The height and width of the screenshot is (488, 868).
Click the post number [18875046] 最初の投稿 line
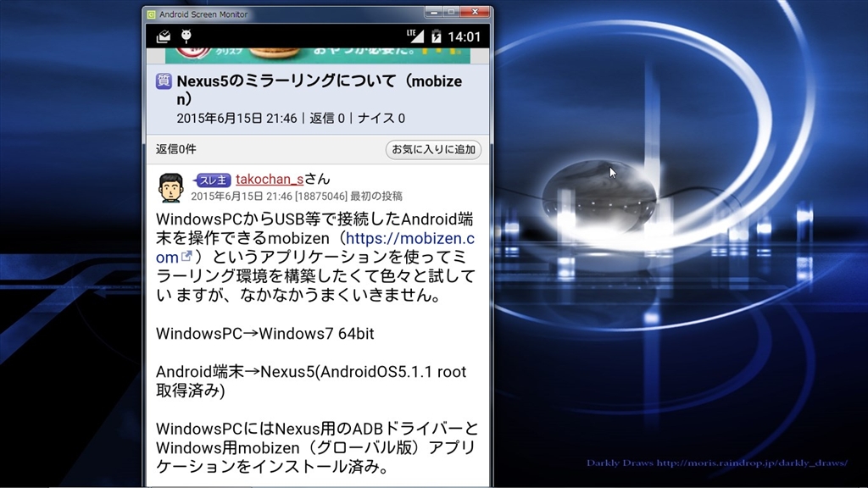[297, 197]
